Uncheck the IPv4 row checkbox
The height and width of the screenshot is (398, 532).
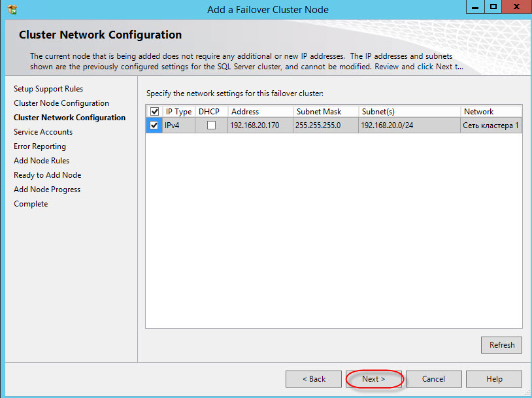point(154,125)
